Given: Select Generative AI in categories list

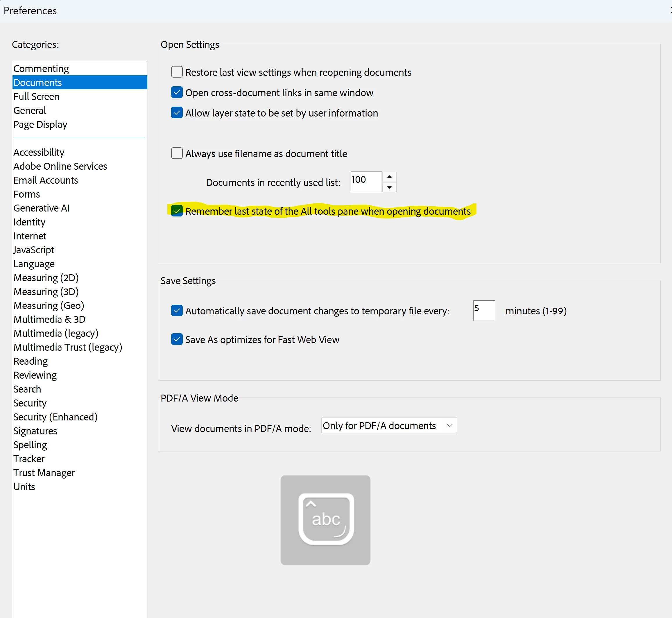Looking at the screenshot, I should (x=42, y=208).
